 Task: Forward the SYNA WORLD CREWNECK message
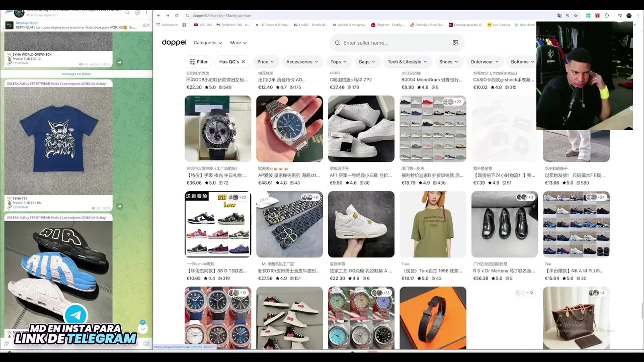119,62
